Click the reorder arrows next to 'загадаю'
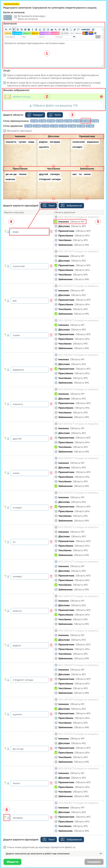Image resolution: width=107 pixels, height=868 pixels. coord(6,817)
